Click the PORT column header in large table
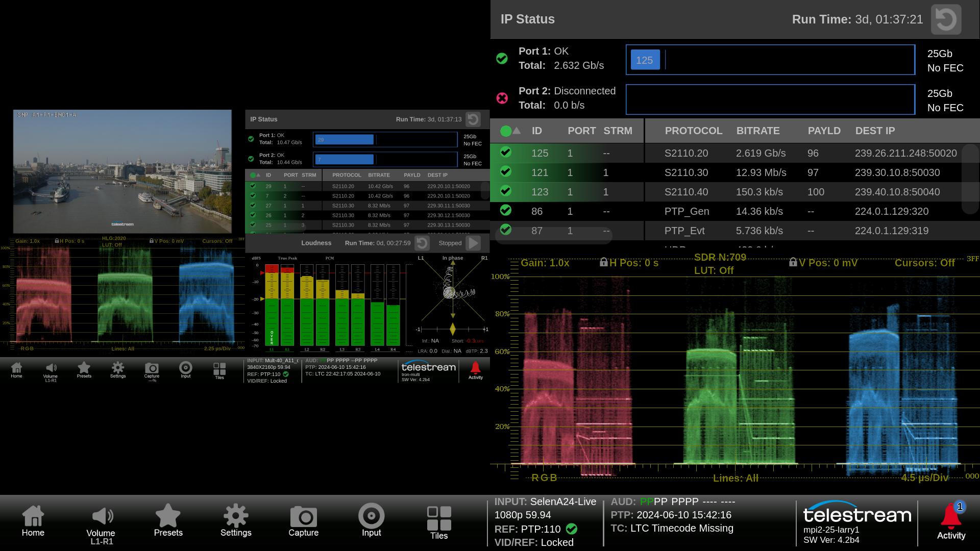The image size is (980, 551). click(x=581, y=131)
